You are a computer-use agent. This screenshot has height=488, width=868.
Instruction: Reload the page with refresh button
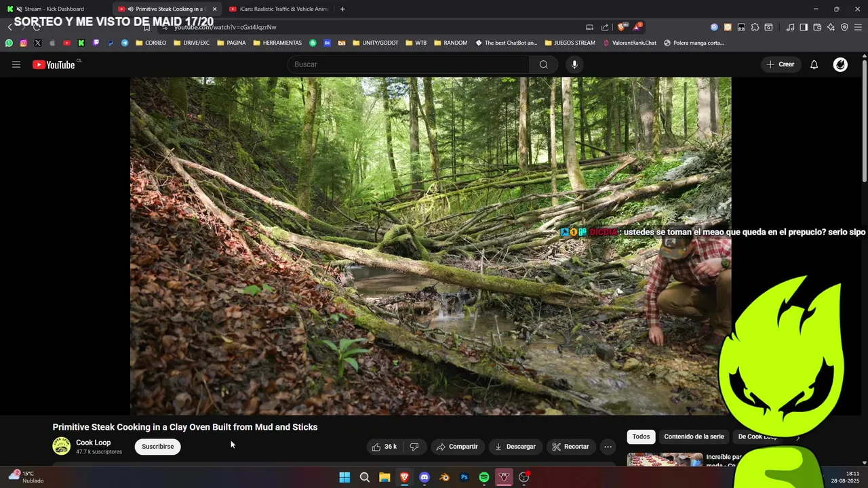tap(37, 27)
